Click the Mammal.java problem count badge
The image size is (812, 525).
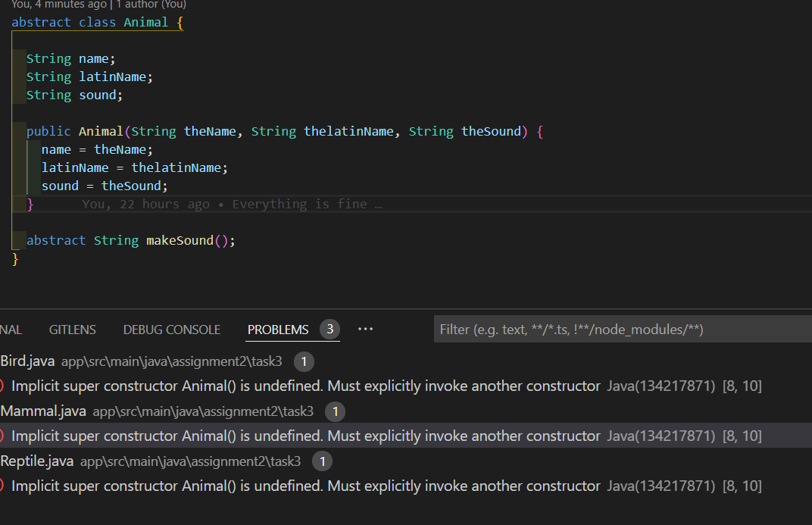(335, 411)
